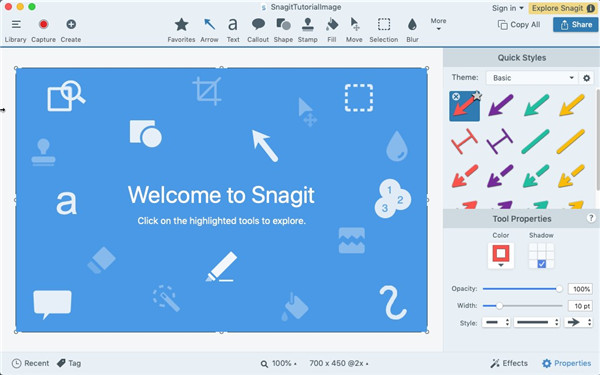Remove selected red arrow quick style
Screen dimensions: 600x375
click(x=456, y=96)
